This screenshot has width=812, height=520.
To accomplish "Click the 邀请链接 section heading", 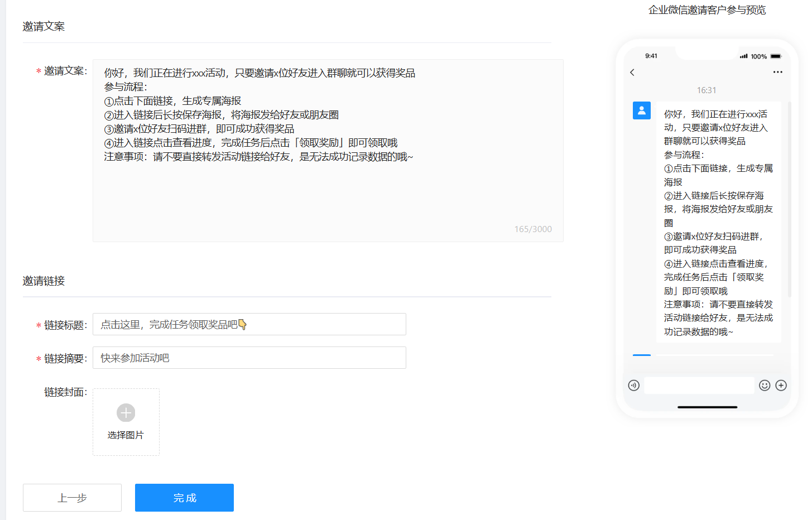I will point(44,281).
